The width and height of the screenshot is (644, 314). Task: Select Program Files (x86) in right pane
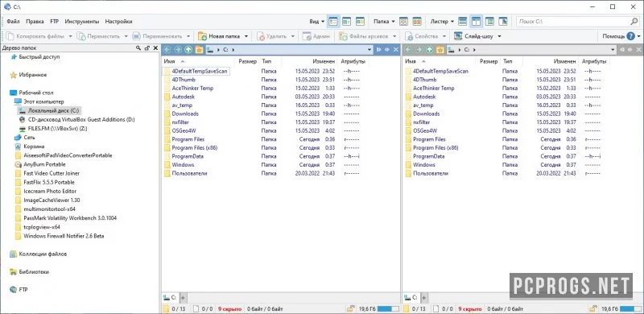coord(436,147)
